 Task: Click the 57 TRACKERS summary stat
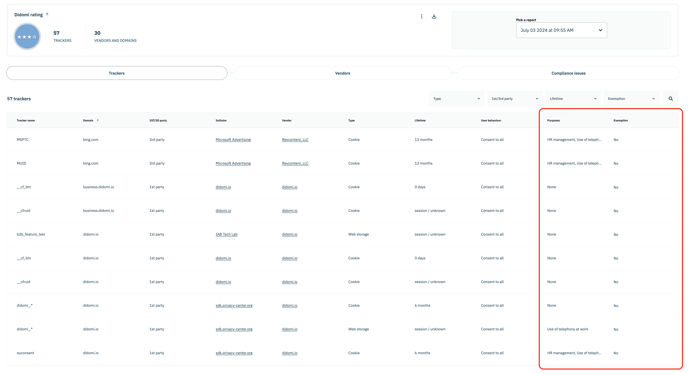pyautogui.click(x=62, y=36)
